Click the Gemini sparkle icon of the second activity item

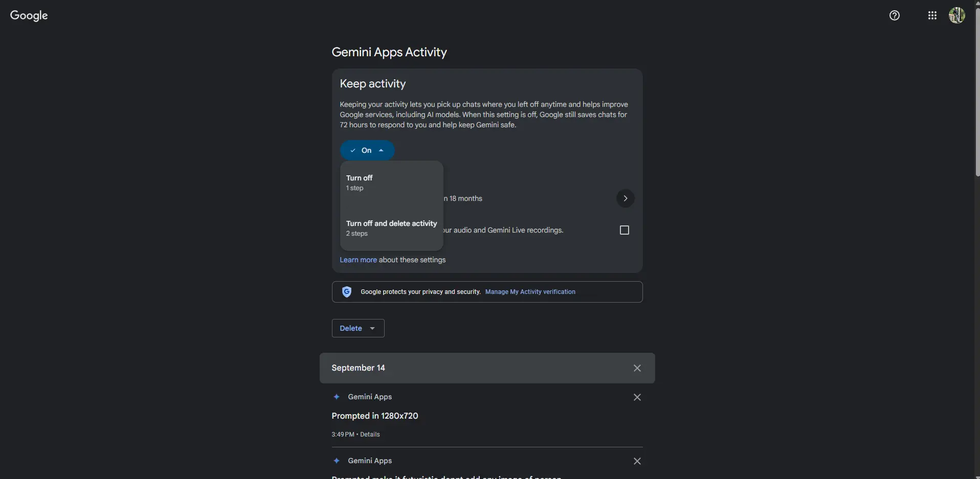coord(337,461)
